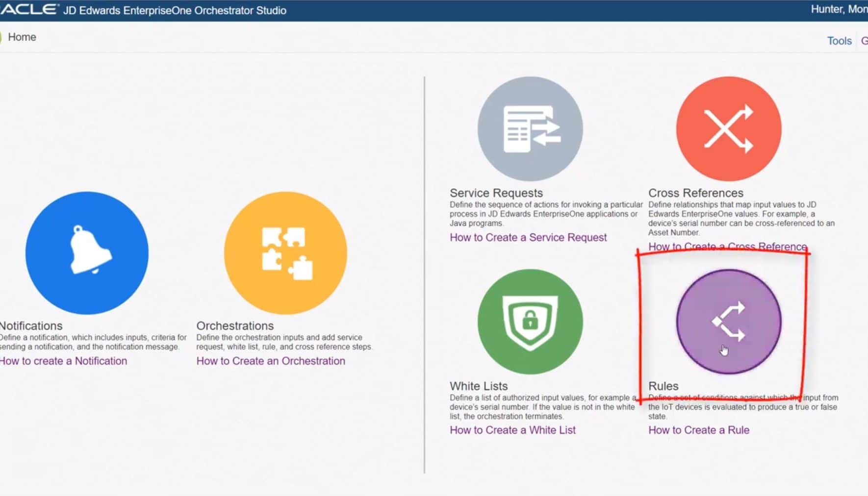
Task: Click the Orchestrations heading text
Action: (235, 325)
